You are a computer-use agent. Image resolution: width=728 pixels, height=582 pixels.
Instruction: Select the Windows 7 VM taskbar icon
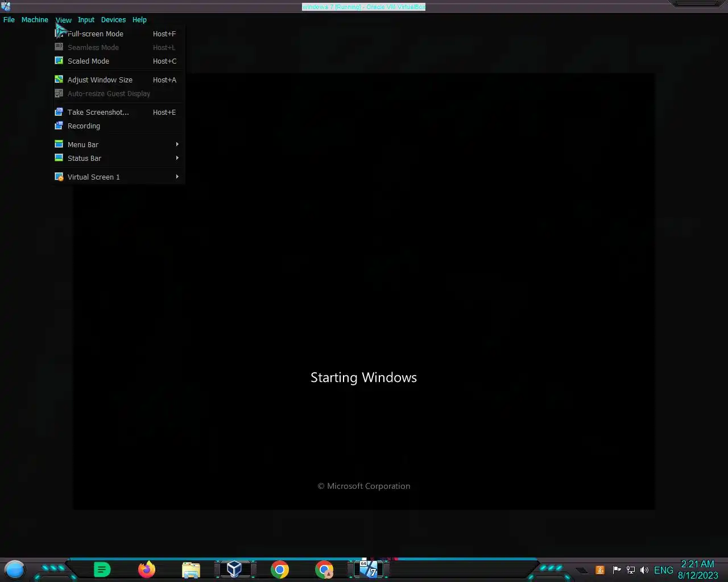pos(369,569)
